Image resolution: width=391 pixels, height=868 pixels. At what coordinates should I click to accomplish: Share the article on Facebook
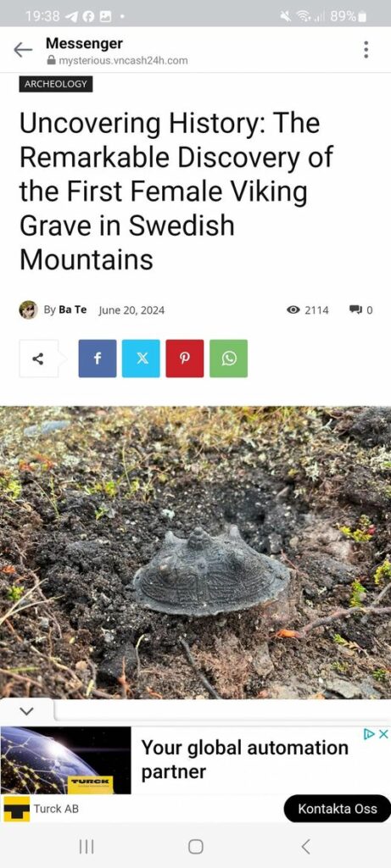[98, 359]
